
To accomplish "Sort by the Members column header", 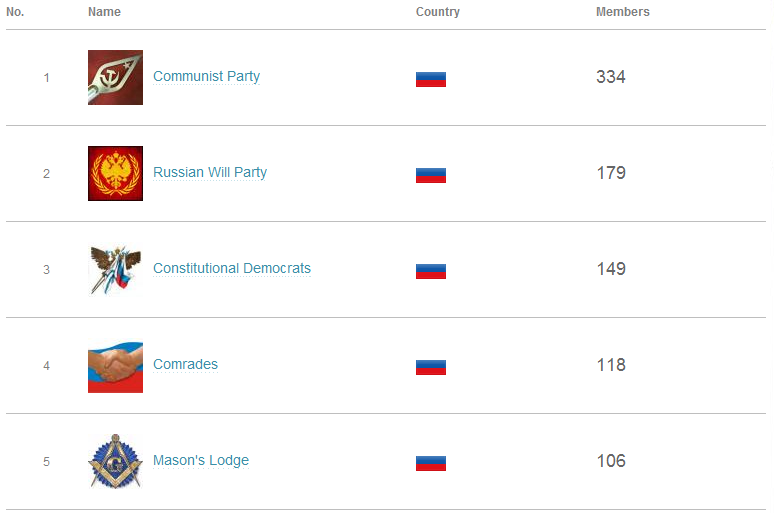I will pos(622,12).
